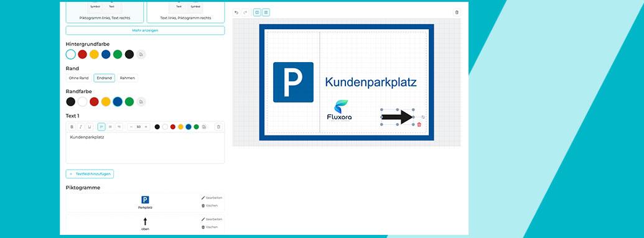
Task: Set Text 1 color to black
Action: click(157, 127)
